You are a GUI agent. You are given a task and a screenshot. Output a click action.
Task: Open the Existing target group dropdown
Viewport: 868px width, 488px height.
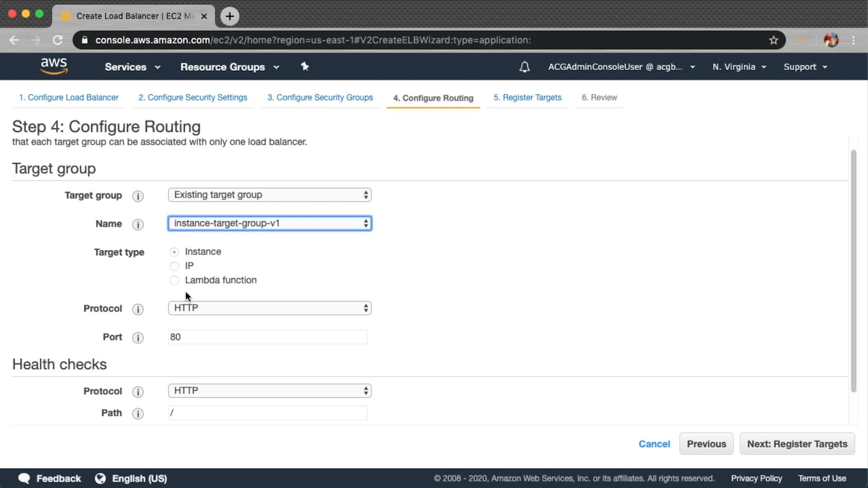pos(269,195)
